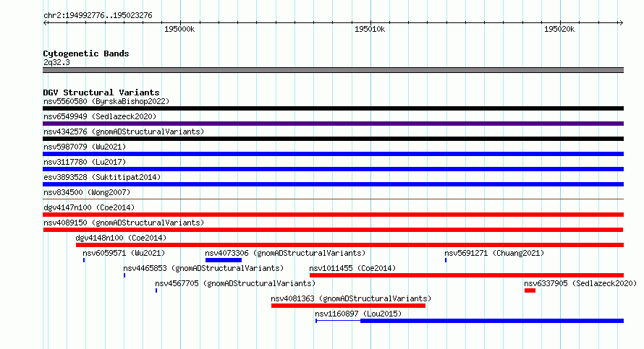Click the left arrow of the ruler
This screenshot has height=349, width=644.
(x=46, y=23)
